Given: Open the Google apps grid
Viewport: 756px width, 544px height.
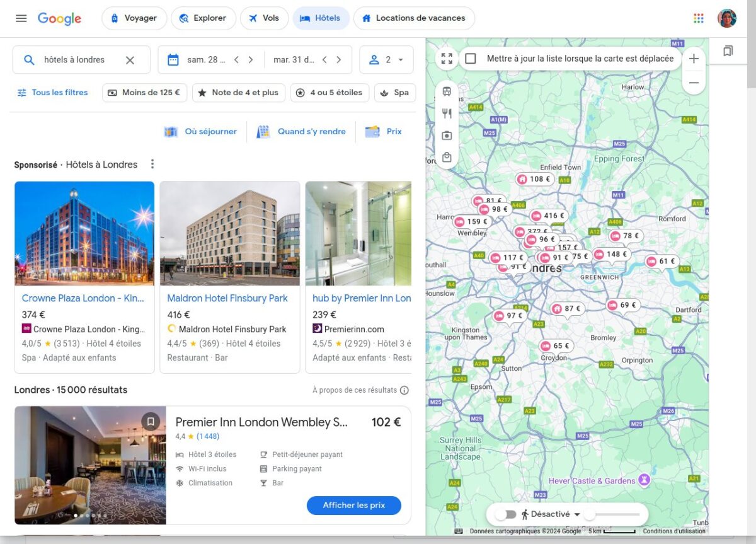Looking at the screenshot, I should pyautogui.click(x=698, y=18).
